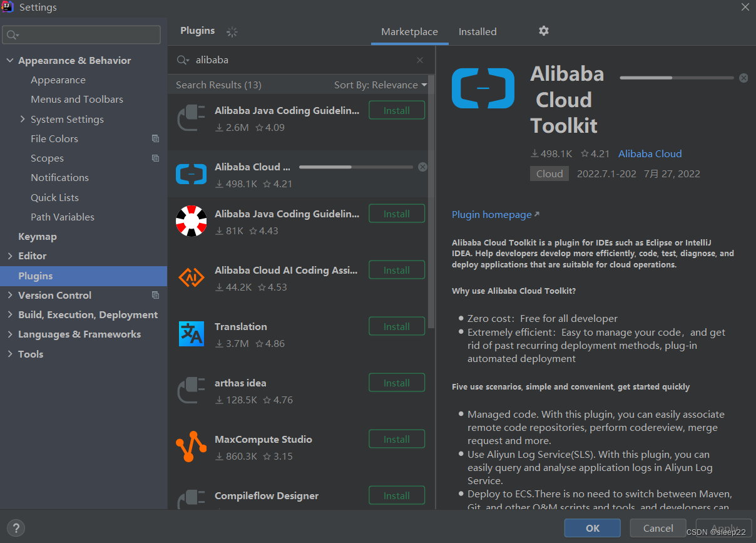Open the help question mark button
The height and width of the screenshot is (543, 756).
(17, 527)
